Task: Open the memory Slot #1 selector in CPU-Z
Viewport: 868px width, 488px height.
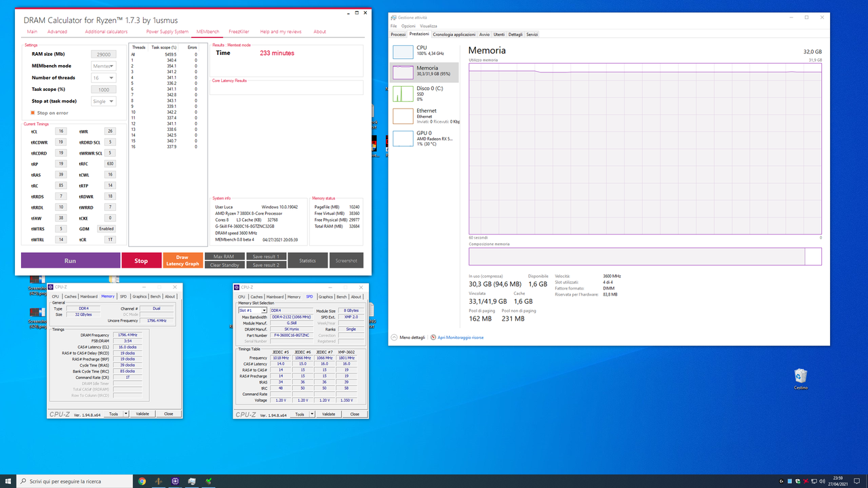Action: click(x=253, y=309)
